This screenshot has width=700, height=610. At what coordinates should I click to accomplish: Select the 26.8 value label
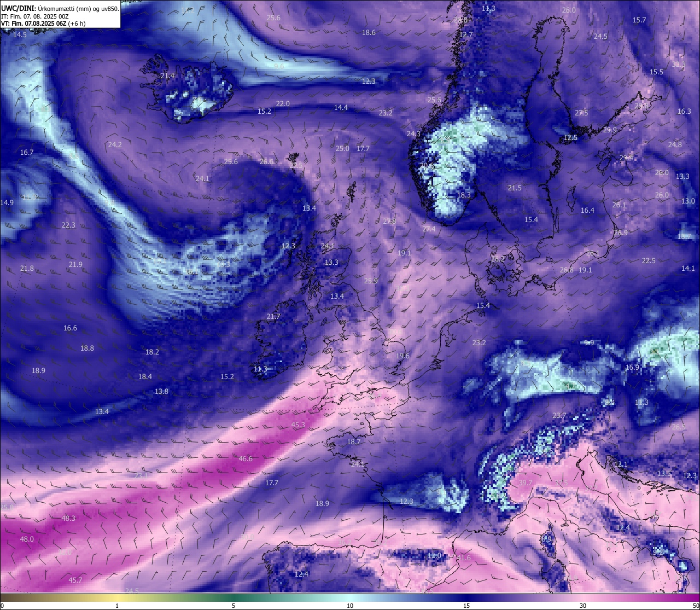pos(567,270)
